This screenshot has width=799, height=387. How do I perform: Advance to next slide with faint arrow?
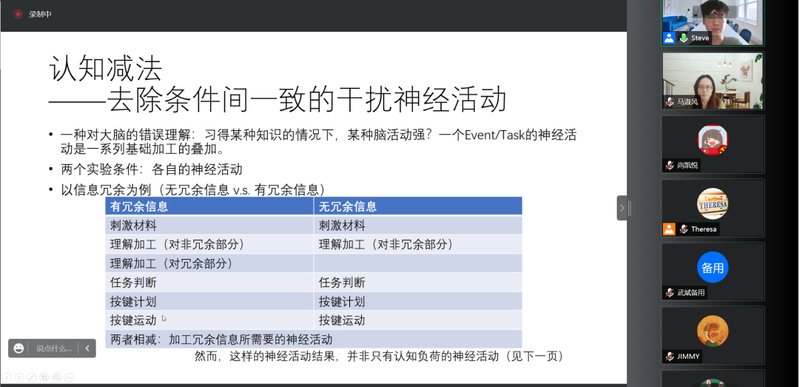(x=19, y=377)
